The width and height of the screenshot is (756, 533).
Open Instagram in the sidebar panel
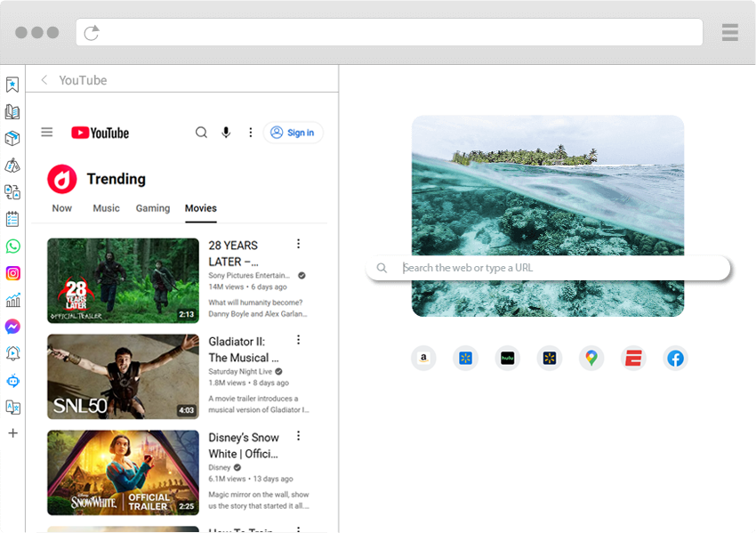click(x=12, y=272)
